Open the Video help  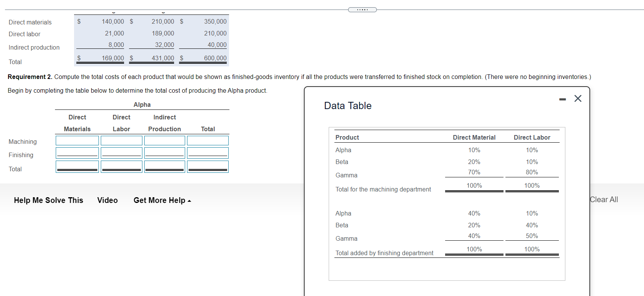coord(107,200)
